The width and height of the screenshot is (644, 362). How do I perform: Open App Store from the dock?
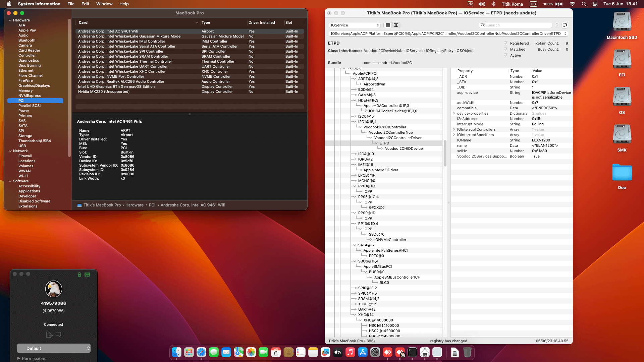pos(363,352)
